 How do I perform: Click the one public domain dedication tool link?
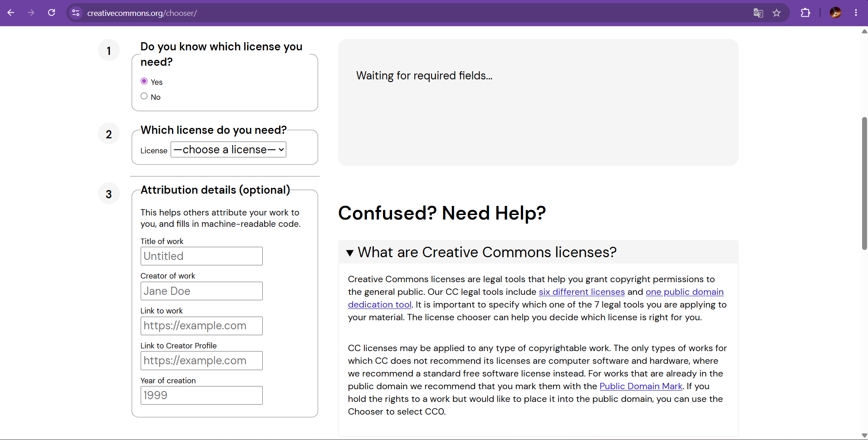coord(684,292)
